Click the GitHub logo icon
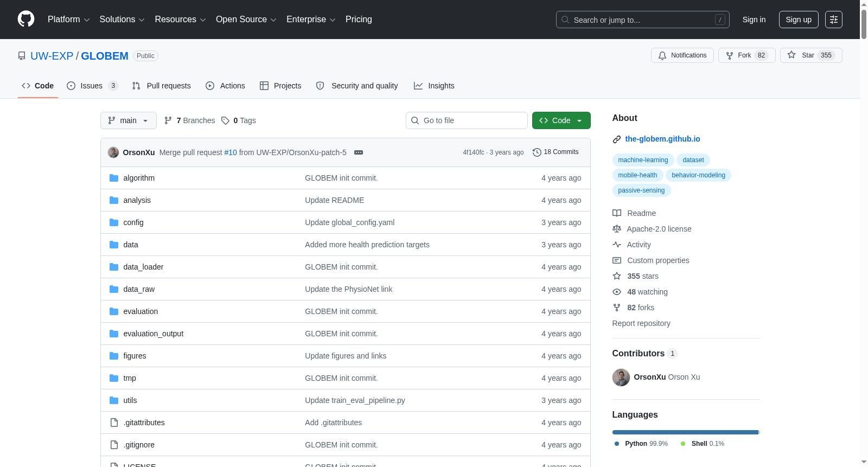Viewport: 868px width, 467px height. click(x=26, y=20)
